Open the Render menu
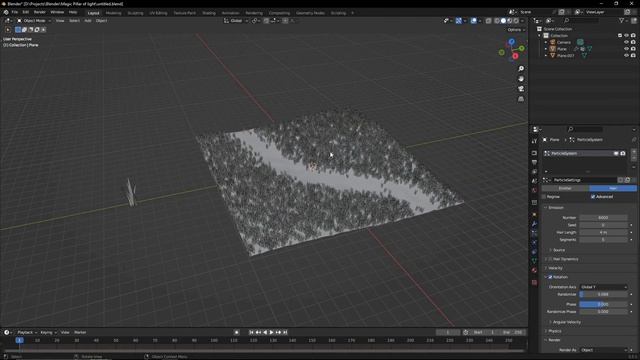Viewport: 640px width, 360px height. (40, 12)
